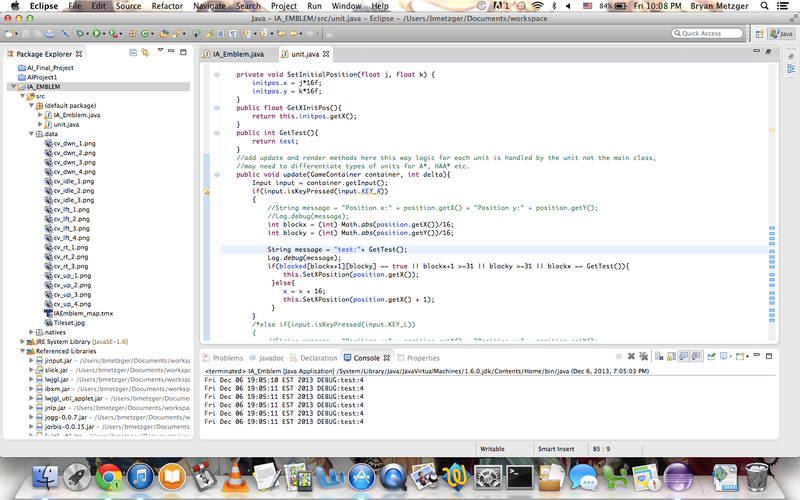The image size is (800, 500).
Task: Toggle Link with Editor in Package Explorer
Action: (x=145, y=52)
